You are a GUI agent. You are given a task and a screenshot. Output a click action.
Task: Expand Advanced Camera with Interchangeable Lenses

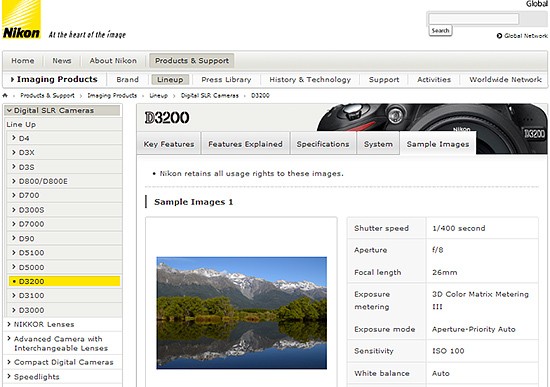point(62,343)
